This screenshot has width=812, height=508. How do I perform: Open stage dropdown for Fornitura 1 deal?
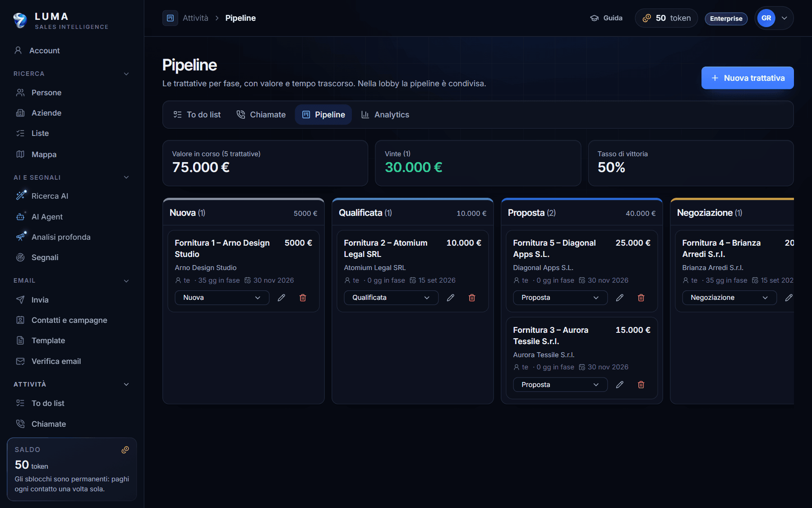coord(222,298)
